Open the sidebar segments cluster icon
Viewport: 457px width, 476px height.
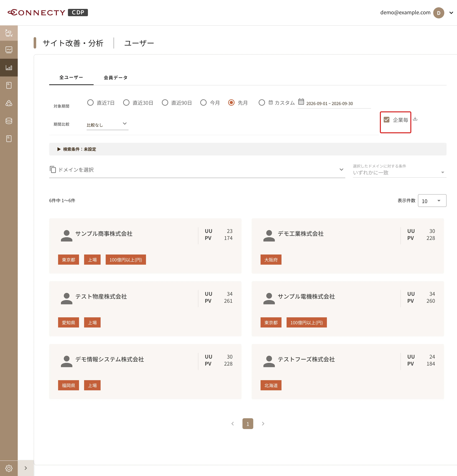[9, 103]
